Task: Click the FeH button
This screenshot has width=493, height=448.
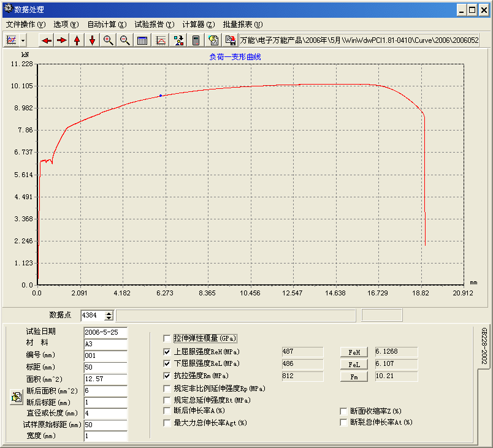Action: point(354,352)
